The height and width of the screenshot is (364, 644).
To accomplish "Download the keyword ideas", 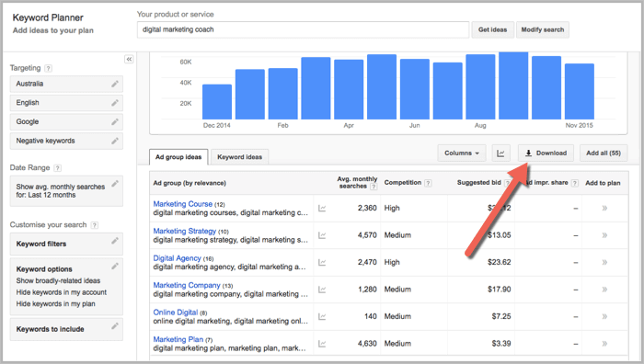I will coord(546,154).
